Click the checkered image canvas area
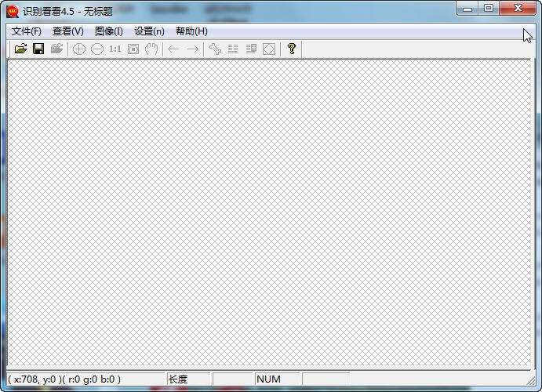Screen dimensions: 542x392 269,214
